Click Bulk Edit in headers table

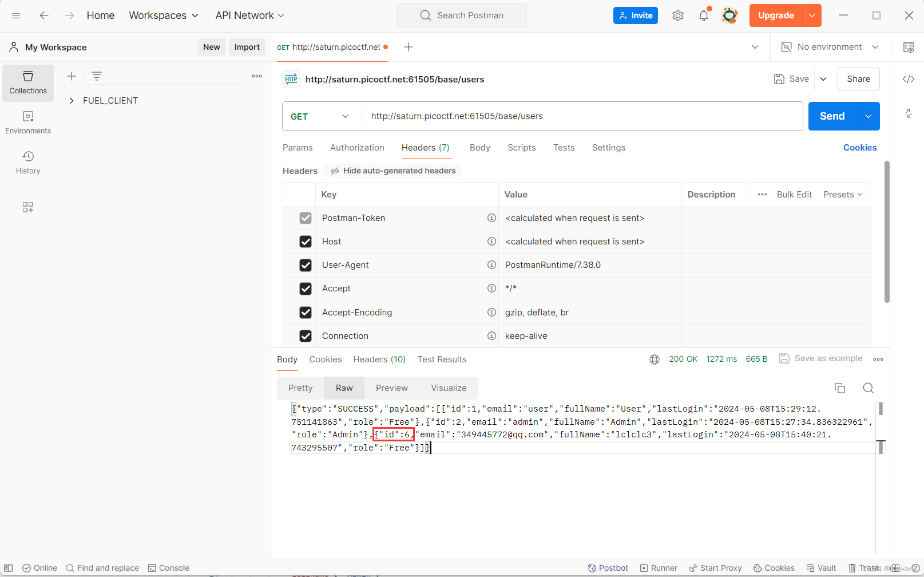[x=794, y=195]
